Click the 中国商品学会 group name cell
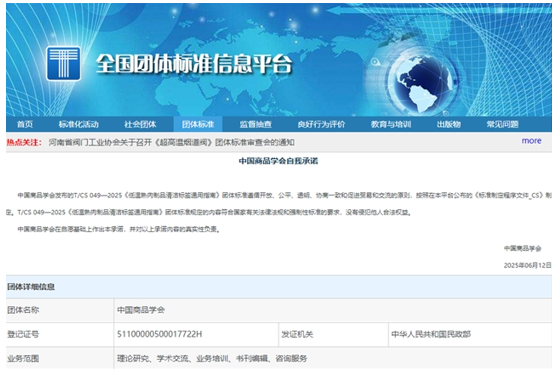This screenshot has width=555, height=375. pyautogui.click(x=332, y=310)
